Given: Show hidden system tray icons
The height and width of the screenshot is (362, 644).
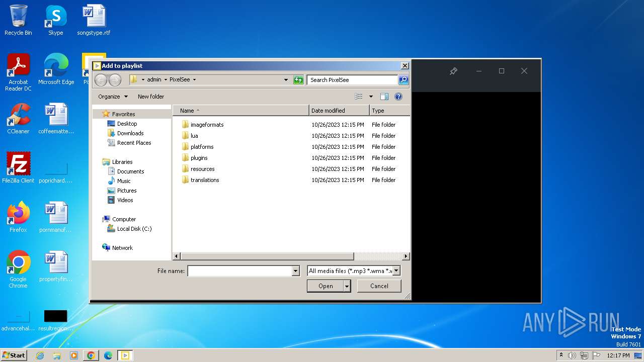Looking at the screenshot, I should (561, 355).
